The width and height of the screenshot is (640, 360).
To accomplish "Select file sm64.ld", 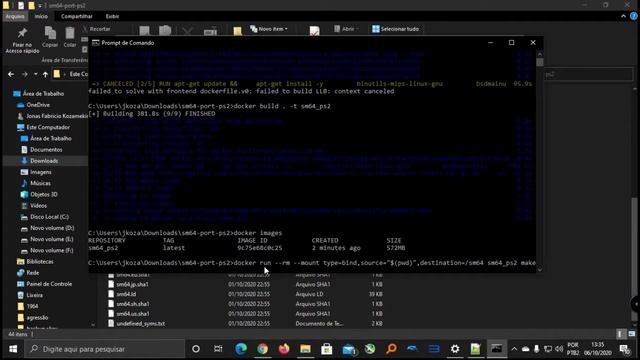I will pyautogui.click(x=126, y=294).
